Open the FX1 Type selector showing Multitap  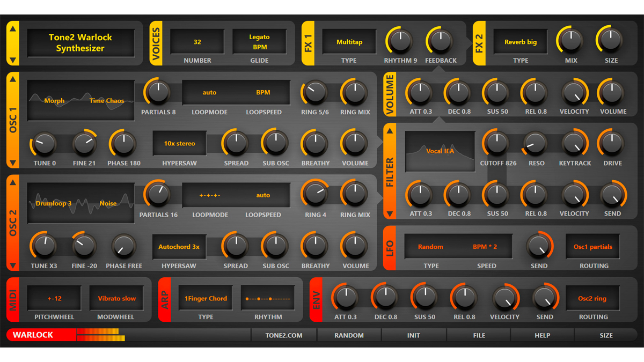coord(348,41)
